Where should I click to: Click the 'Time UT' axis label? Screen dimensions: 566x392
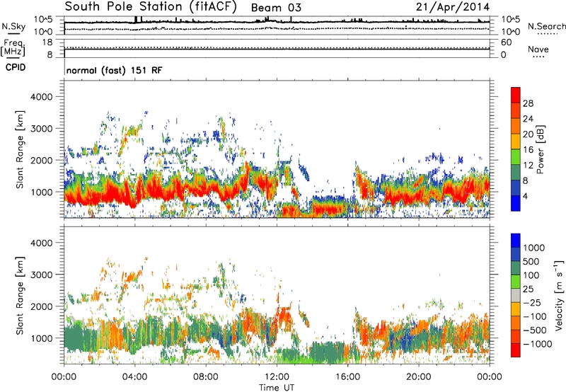[277, 387]
